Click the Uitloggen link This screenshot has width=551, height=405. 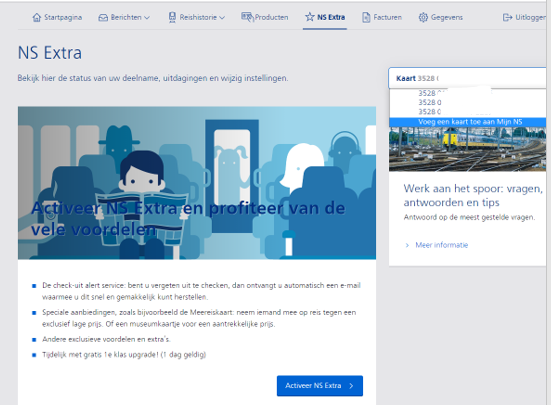pyautogui.click(x=525, y=17)
